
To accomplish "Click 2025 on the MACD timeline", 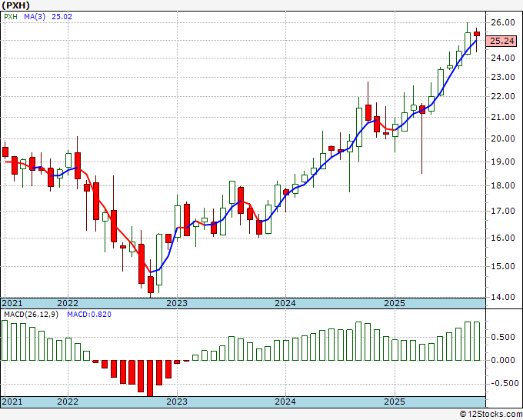I will [395, 402].
